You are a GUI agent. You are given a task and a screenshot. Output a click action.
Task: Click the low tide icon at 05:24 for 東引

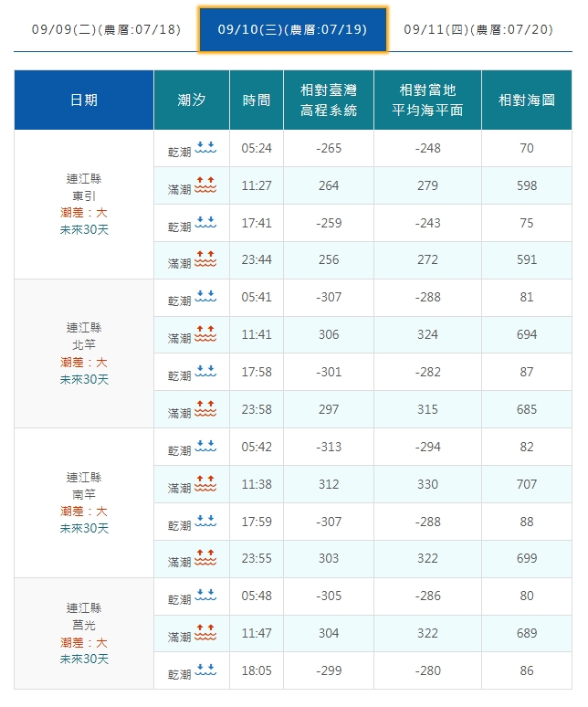coord(205,147)
